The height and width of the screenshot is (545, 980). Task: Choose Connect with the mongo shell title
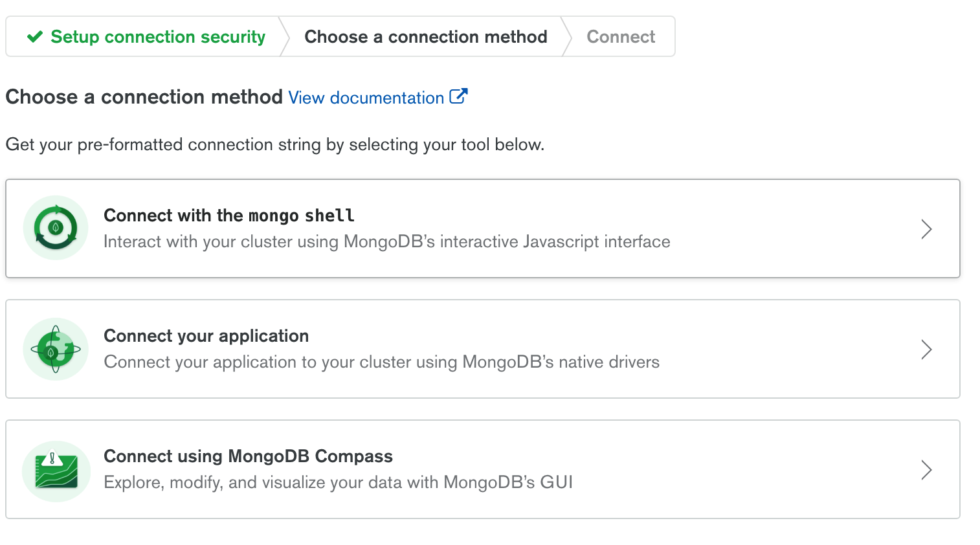(x=229, y=216)
